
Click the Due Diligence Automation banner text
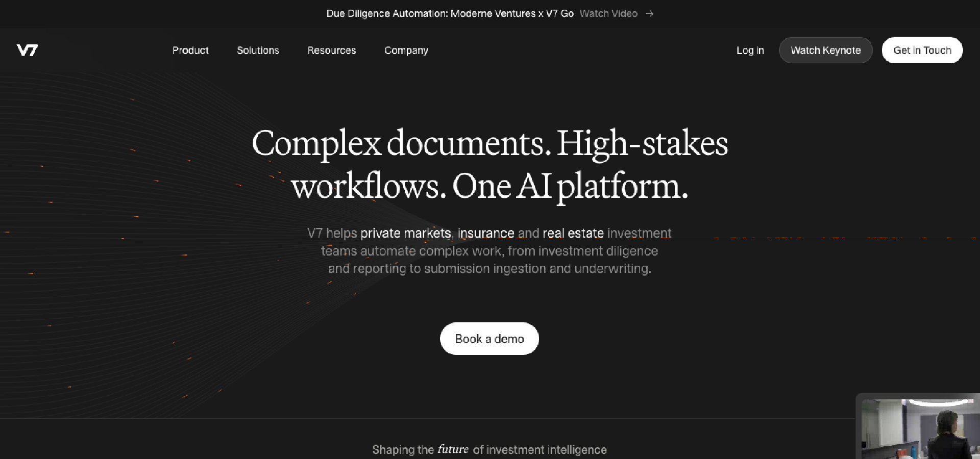[450, 14]
